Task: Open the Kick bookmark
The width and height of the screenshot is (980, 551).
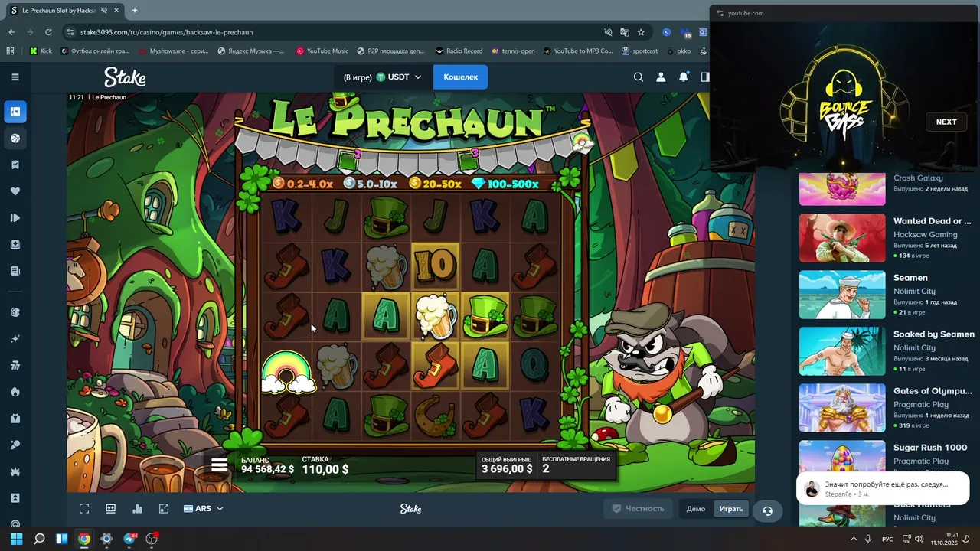Action: coord(41,51)
